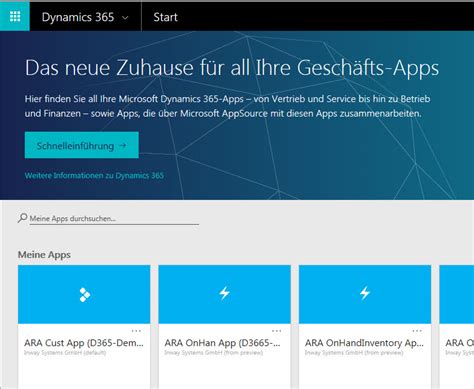
Task: Click the Dynamics 365 title
Action: pyautogui.click(x=78, y=17)
